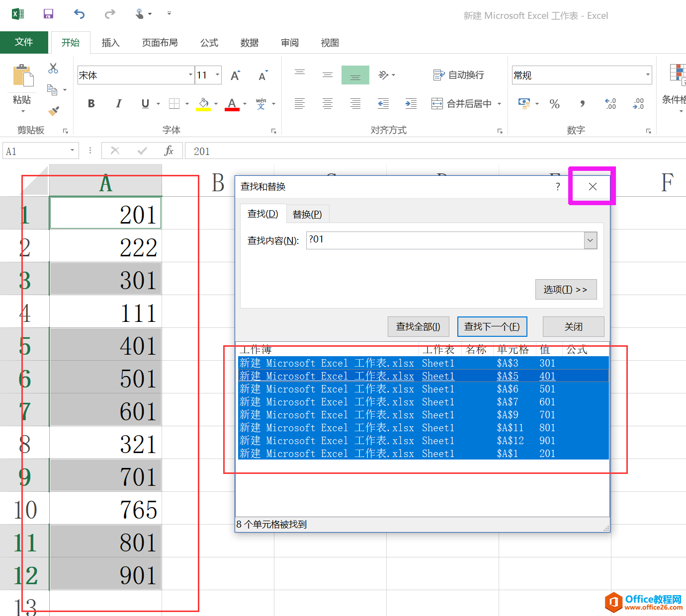686x616 pixels.
Task: Open number format 常规 dropdown
Action: pyautogui.click(x=648, y=75)
